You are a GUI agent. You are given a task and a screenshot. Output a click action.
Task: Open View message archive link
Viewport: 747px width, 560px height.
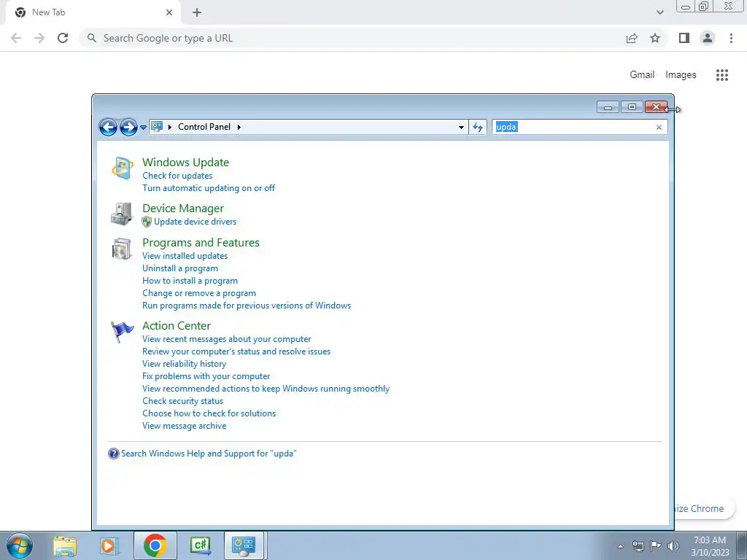pyautogui.click(x=185, y=426)
